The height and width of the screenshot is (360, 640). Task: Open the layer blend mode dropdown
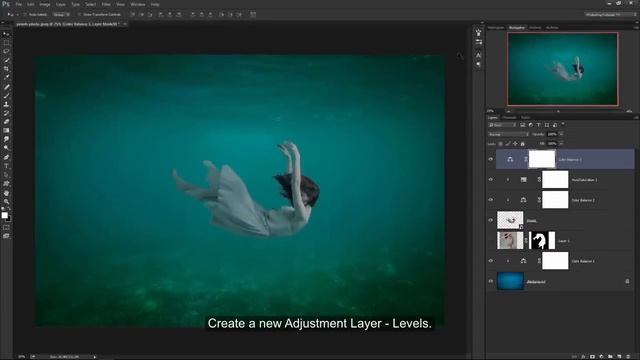point(508,134)
